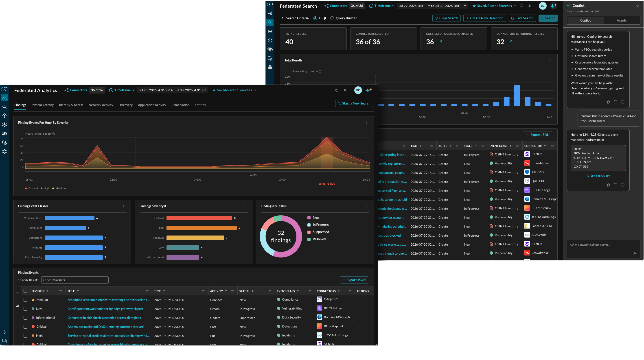Open connectors returning results details link icon
Screen dimensions: 644x360
tap(510, 42)
